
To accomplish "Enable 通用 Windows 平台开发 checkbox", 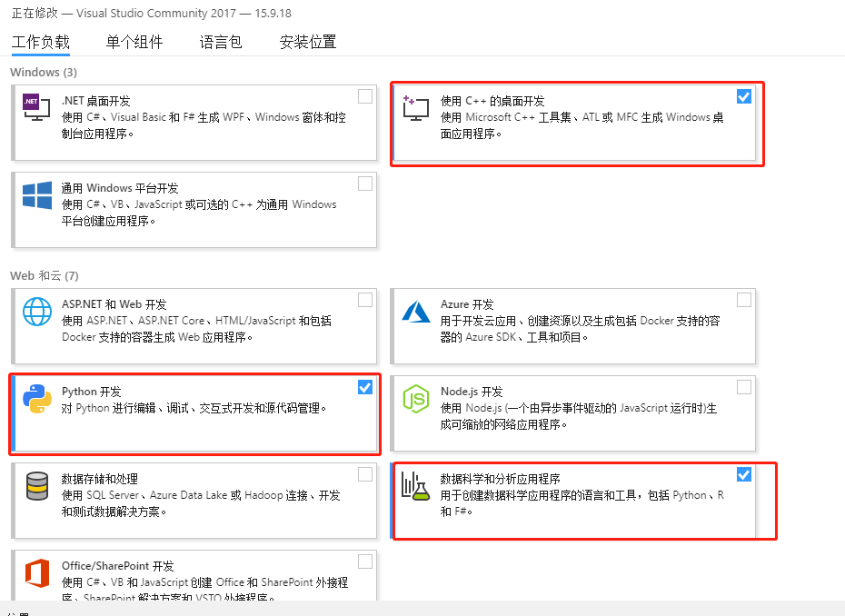I will [x=365, y=184].
